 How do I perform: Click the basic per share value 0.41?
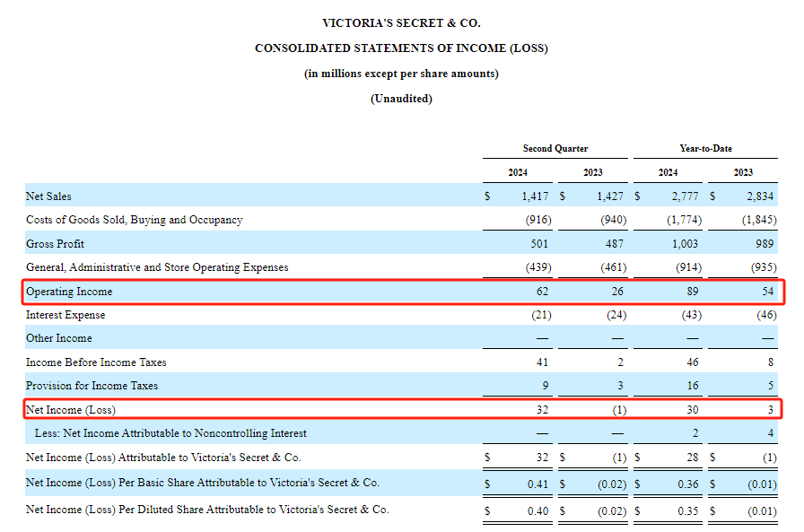tap(537, 484)
